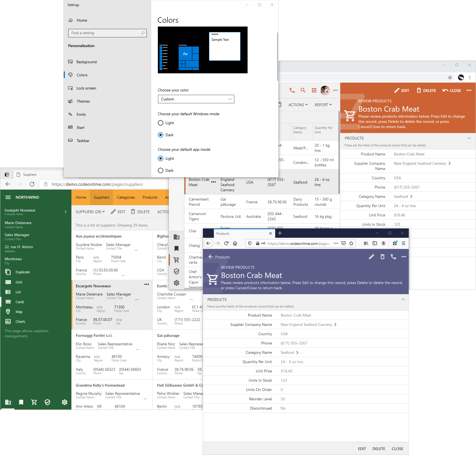Click New England Seafood Cannery link in Firefox
Image resolution: width=476 pixels, height=455 pixels.
[x=306, y=324]
